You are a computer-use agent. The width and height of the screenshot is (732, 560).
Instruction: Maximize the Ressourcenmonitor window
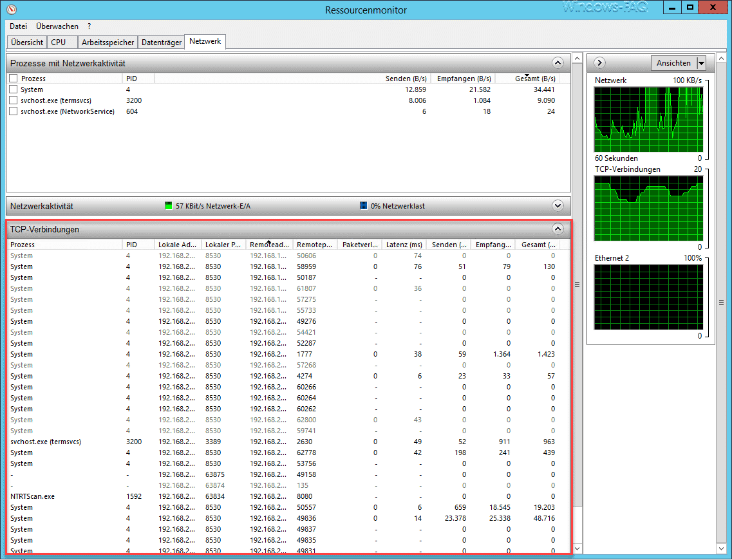pyautogui.click(x=690, y=8)
